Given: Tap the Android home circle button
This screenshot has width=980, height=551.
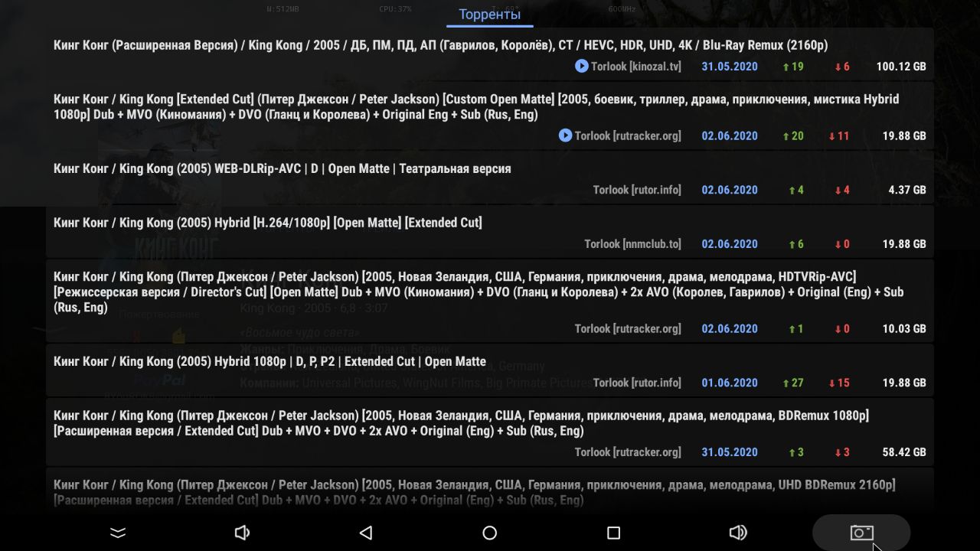Looking at the screenshot, I should tap(490, 533).
